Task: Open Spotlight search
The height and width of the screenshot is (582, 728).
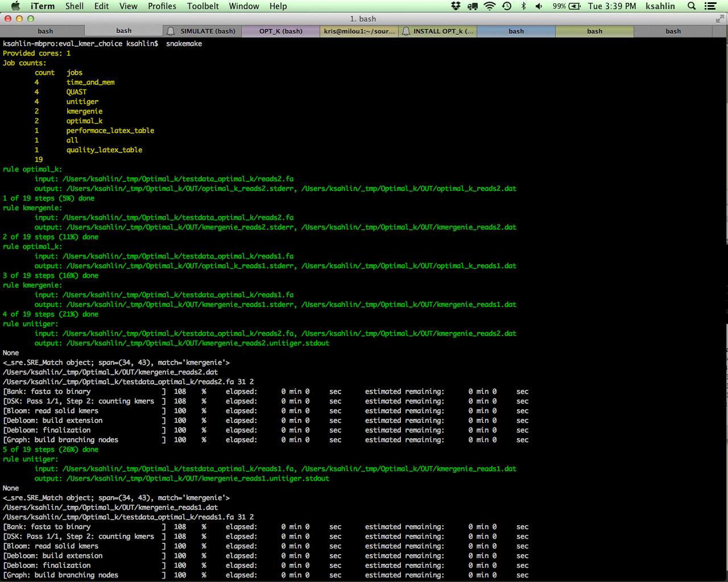Action: pos(692,6)
